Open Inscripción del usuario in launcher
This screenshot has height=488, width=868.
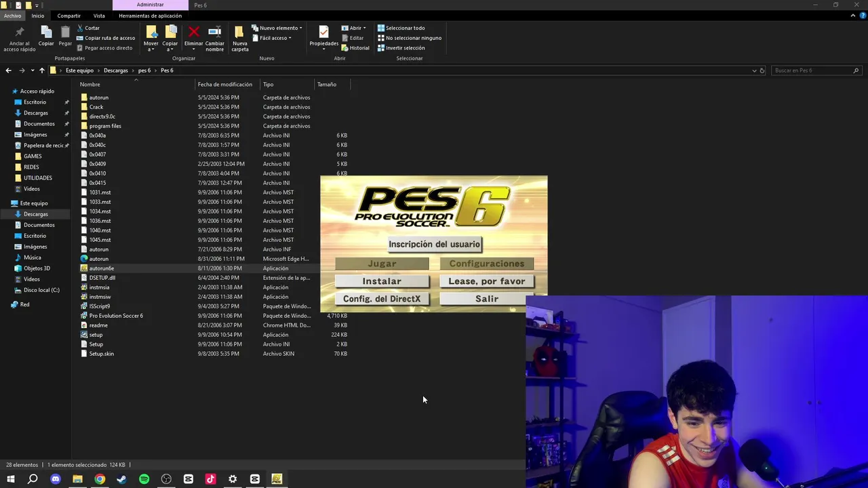[434, 244]
